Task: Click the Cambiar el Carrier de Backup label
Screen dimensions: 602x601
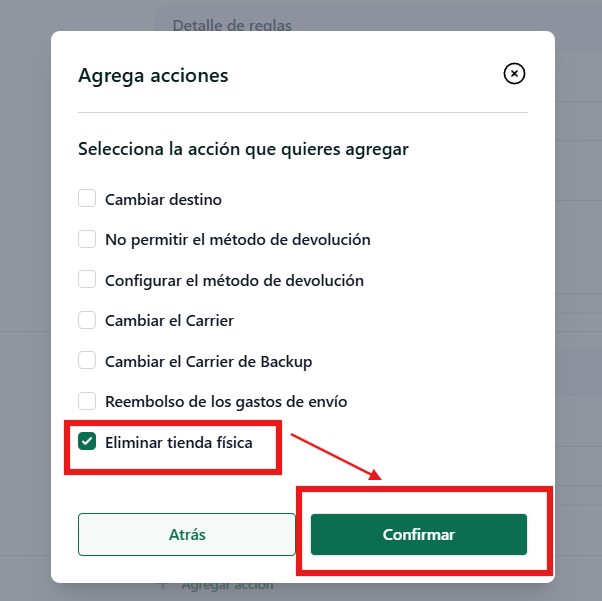Action: (x=208, y=362)
